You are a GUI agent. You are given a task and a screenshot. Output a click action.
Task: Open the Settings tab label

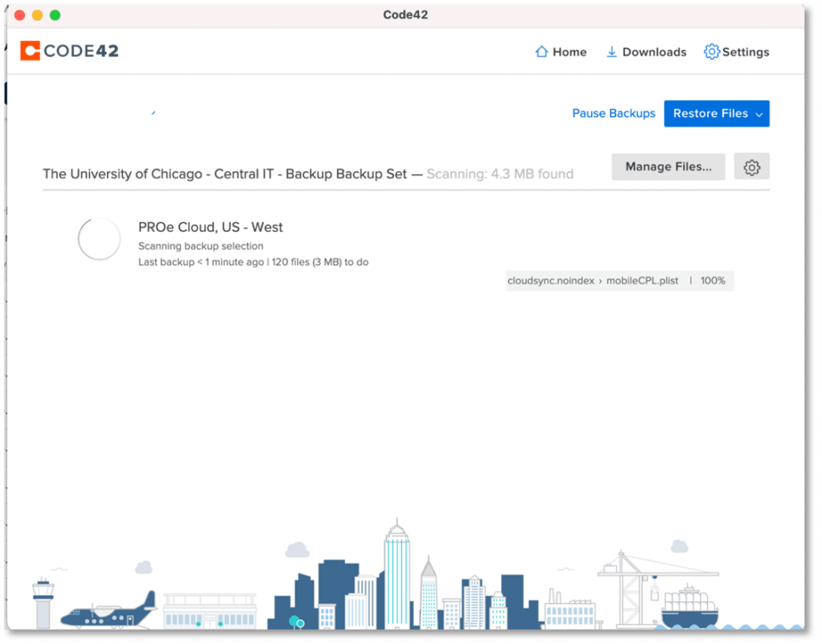(746, 52)
